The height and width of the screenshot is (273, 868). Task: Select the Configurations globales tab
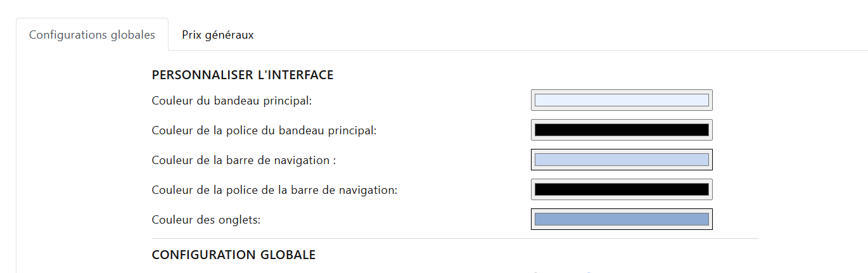(x=92, y=35)
